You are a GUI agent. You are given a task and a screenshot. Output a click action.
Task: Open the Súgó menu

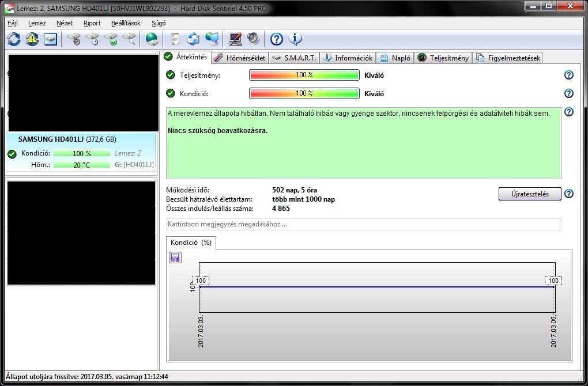click(x=159, y=23)
